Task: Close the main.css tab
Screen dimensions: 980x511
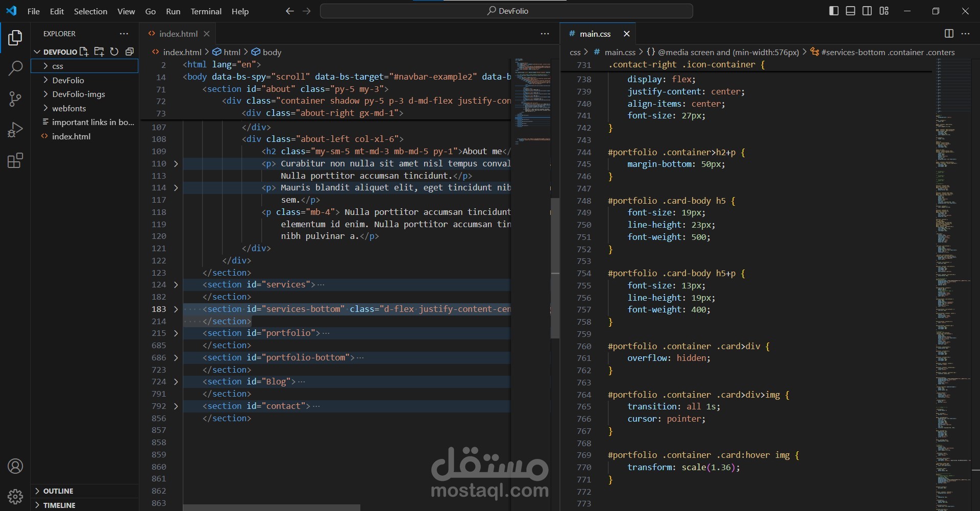Action: click(x=627, y=34)
